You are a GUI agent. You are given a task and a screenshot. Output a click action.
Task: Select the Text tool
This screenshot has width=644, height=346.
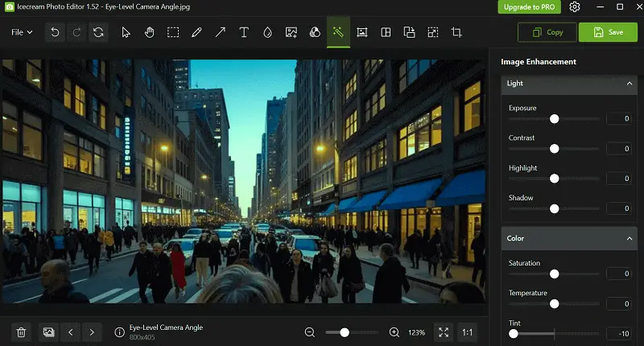click(244, 32)
